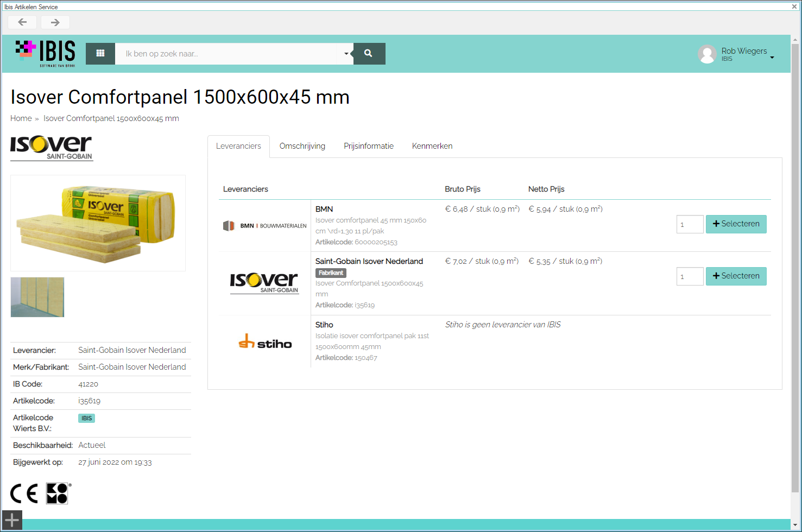Click the Rob Wiegers user avatar

[x=707, y=54]
